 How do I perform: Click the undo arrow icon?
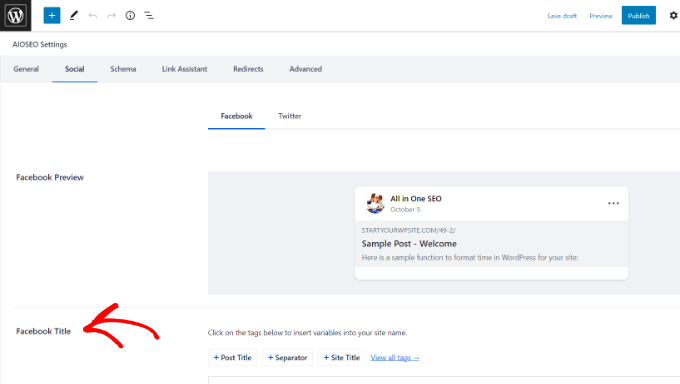(92, 16)
